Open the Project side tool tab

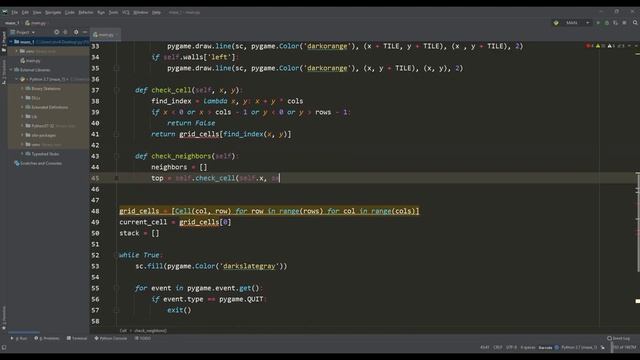click(x=4, y=42)
